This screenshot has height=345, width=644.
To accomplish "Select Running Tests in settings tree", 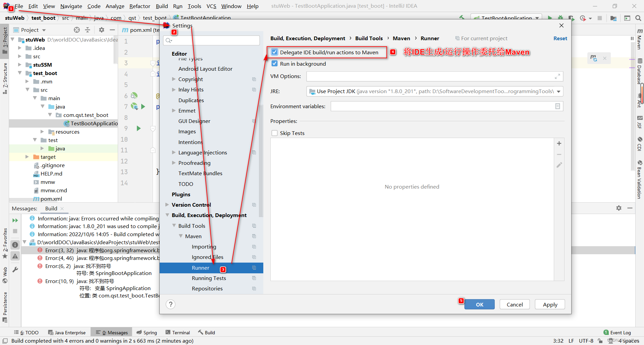I will click(x=209, y=278).
